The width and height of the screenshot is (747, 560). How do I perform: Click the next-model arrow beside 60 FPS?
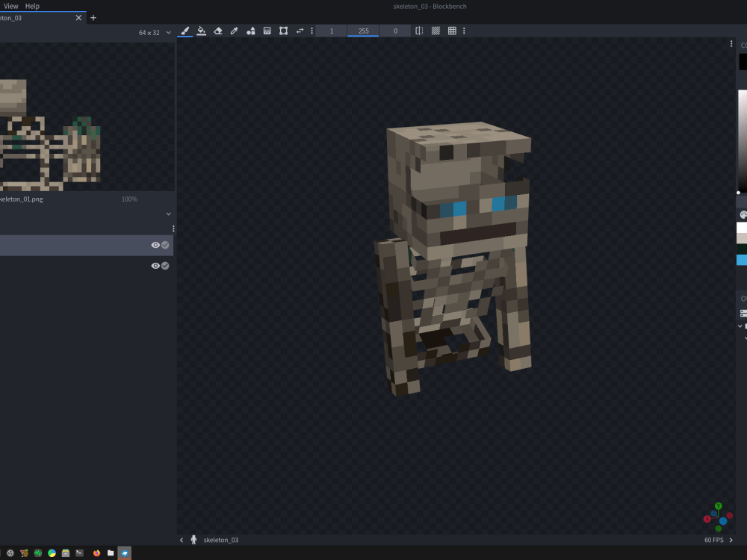[x=731, y=539]
